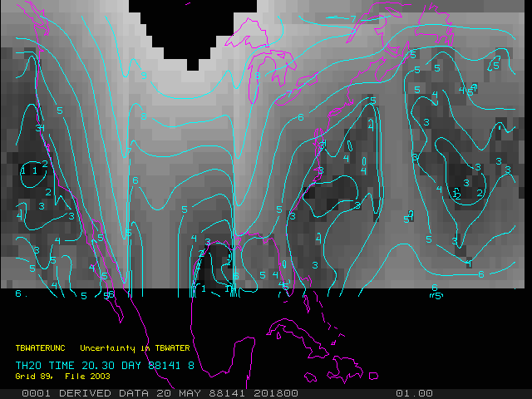
Task: Click the 01.00 value in status bar
Action: coord(413,393)
